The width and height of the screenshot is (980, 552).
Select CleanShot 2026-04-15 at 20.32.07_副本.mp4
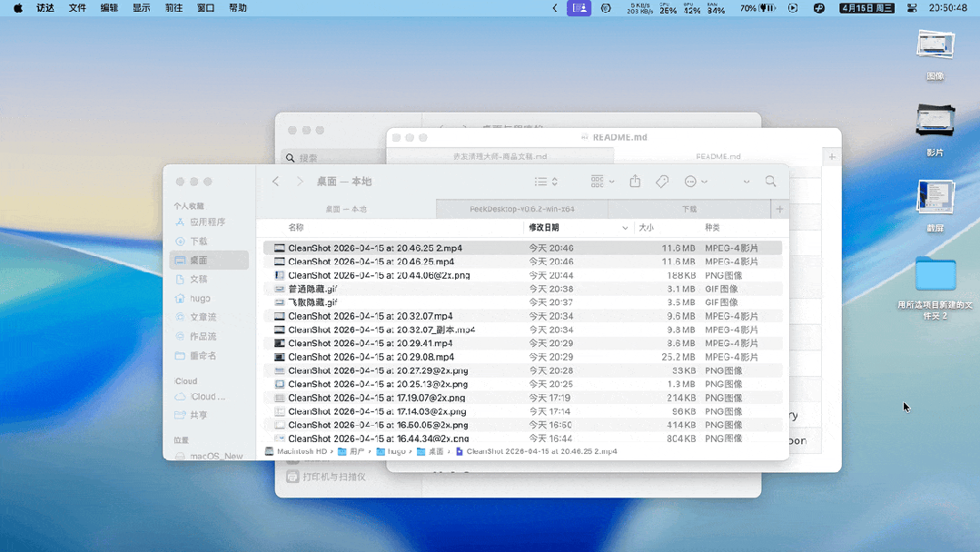pyautogui.click(x=522, y=330)
